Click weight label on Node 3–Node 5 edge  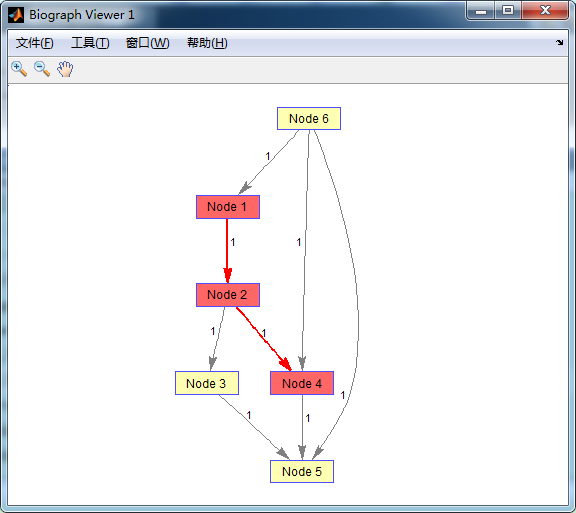(x=249, y=415)
